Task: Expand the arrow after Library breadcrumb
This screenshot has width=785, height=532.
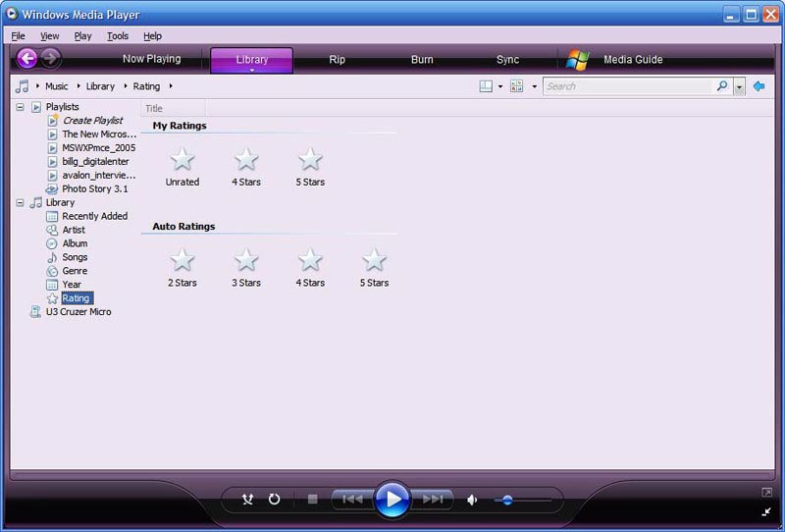Action: pos(126,86)
